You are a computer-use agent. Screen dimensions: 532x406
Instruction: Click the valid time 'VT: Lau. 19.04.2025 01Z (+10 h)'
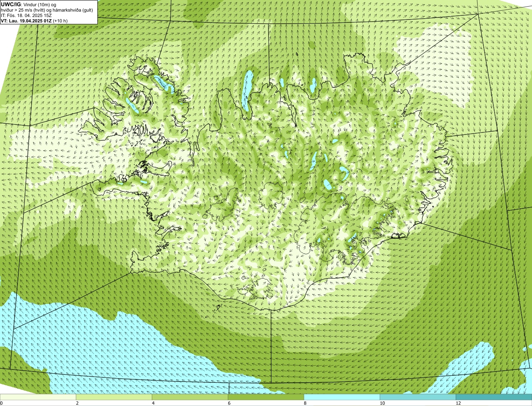[34, 20]
